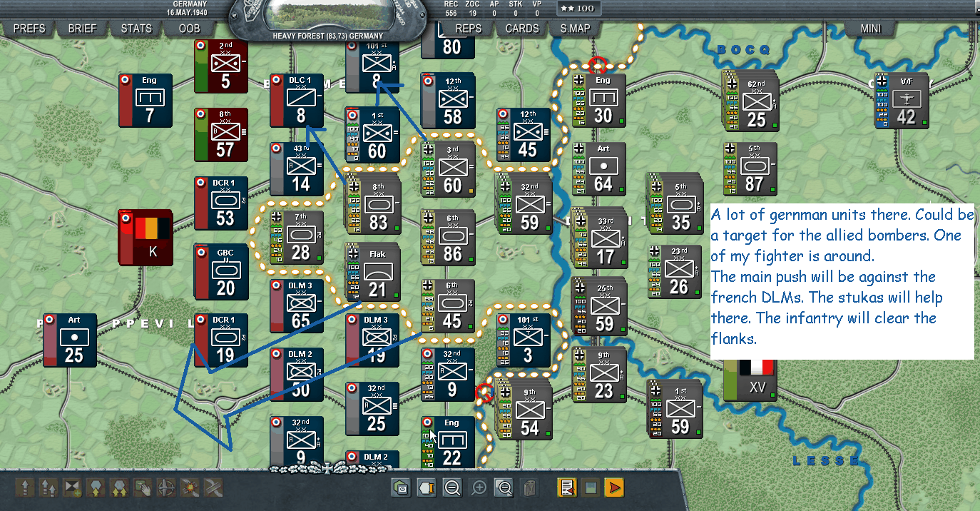The width and height of the screenshot is (980, 511).
Task: Select the single unit move order icon
Action: (26, 488)
